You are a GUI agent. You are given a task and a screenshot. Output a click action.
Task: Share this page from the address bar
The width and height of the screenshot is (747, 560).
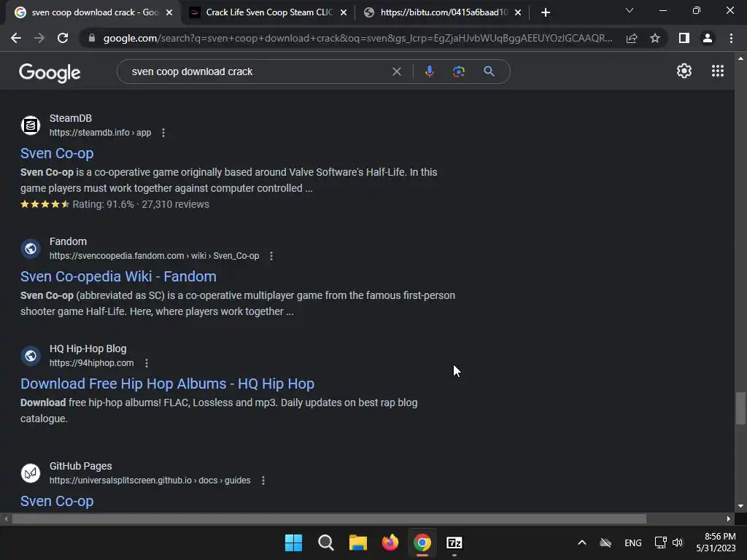point(632,38)
